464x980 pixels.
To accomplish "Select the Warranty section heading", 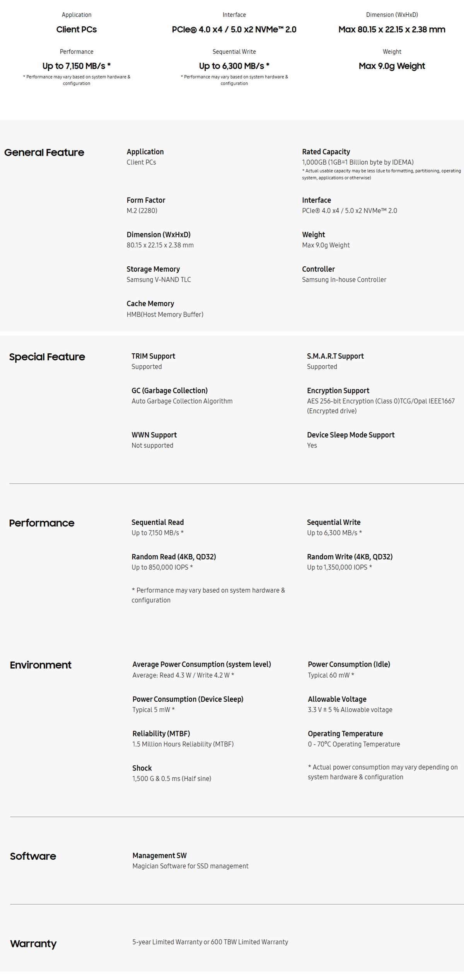I will [x=33, y=944].
